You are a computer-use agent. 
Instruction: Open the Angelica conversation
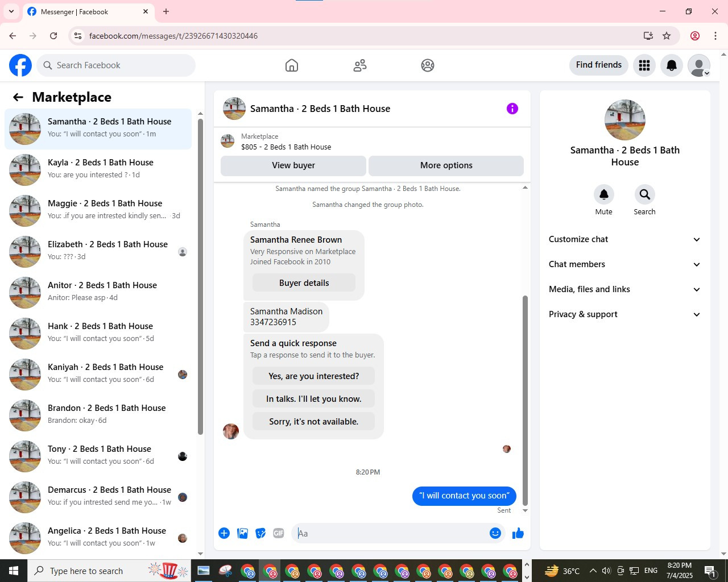click(98, 538)
